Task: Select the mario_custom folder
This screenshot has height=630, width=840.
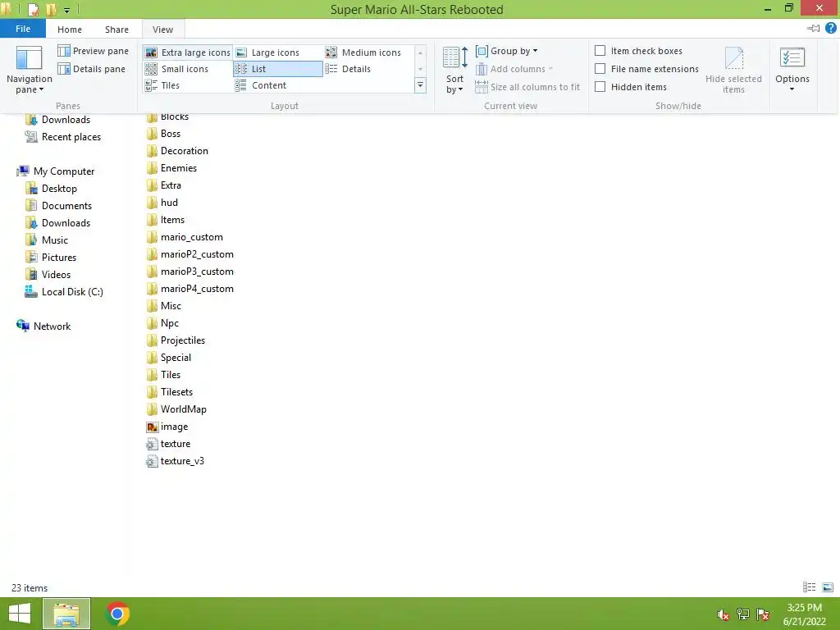Action: (x=185, y=237)
